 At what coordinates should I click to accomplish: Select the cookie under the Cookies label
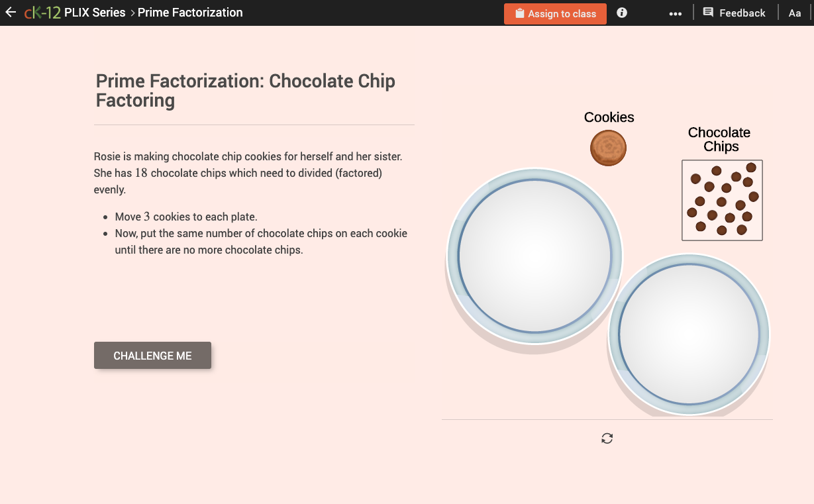[x=607, y=148]
